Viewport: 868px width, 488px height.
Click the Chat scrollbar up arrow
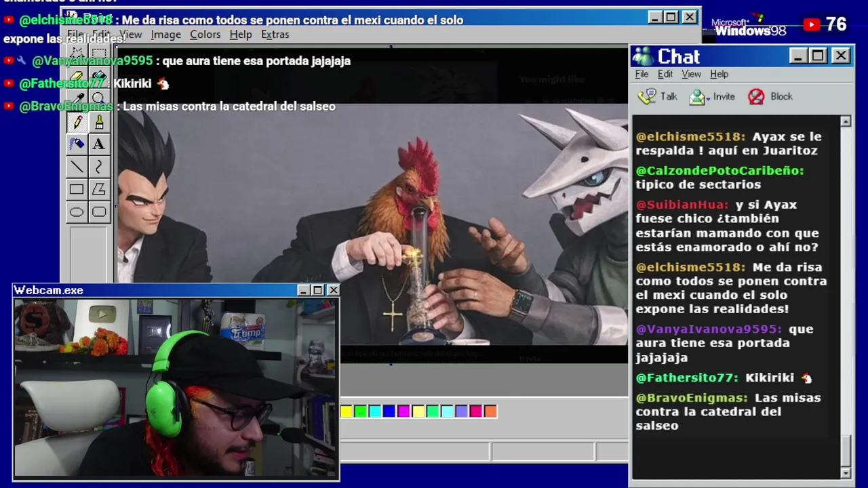pyautogui.click(x=846, y=122)
